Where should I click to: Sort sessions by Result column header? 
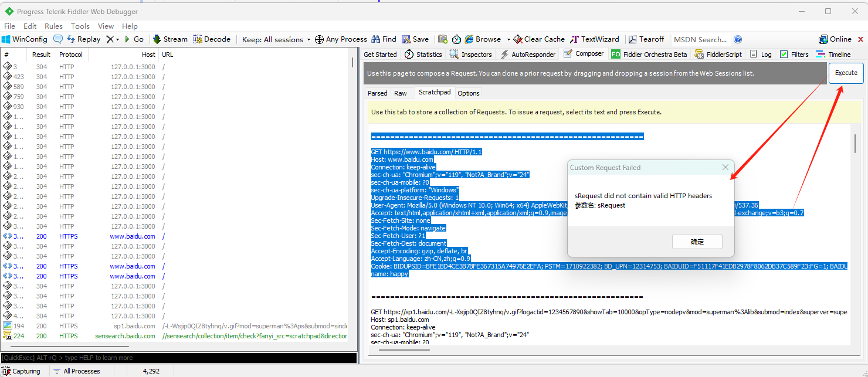(41, 55)
